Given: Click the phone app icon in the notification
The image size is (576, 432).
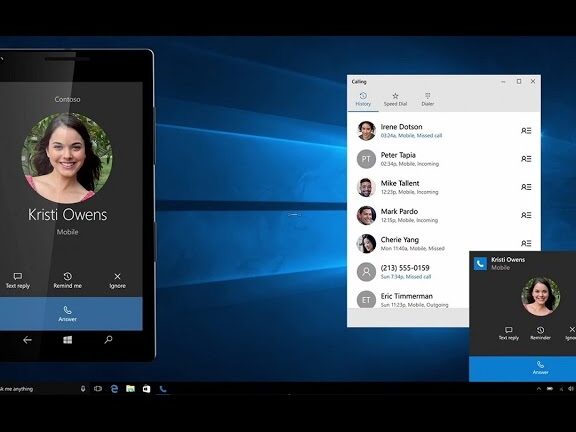Looking at the screenshot, I should coord(480,263).
